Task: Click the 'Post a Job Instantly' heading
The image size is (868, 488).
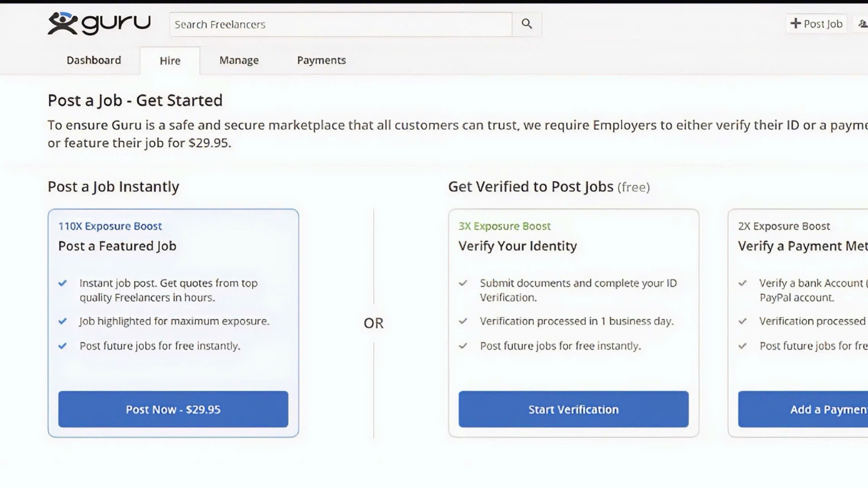Action: pyautogui.click(x=113, y=186)
